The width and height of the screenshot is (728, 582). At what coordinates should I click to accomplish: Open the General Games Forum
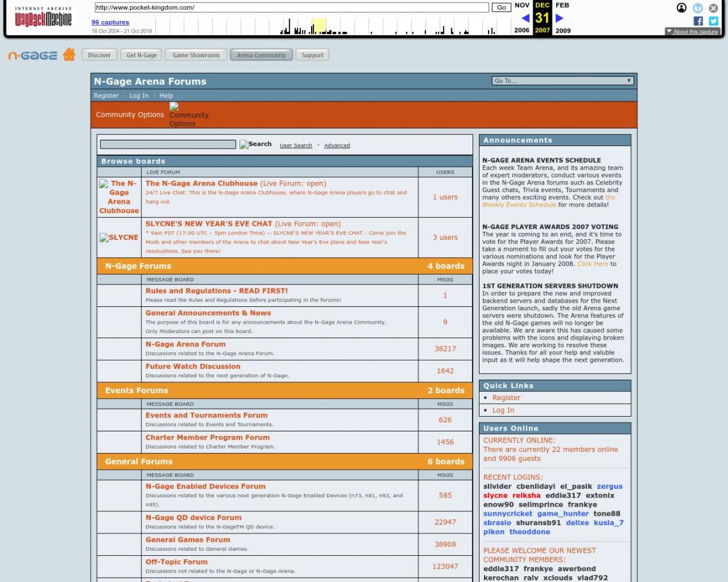click(188, 540)
